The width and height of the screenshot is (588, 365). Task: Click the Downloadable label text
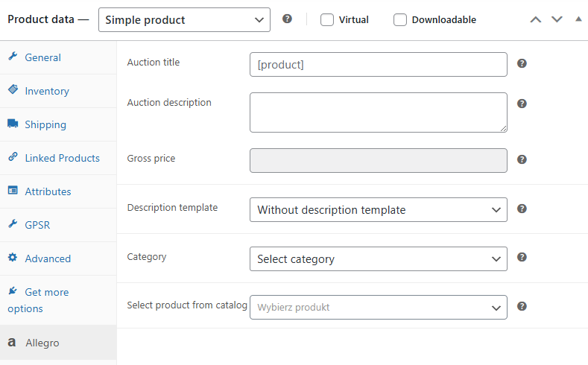pyautogui.click(x=444, y=19)
